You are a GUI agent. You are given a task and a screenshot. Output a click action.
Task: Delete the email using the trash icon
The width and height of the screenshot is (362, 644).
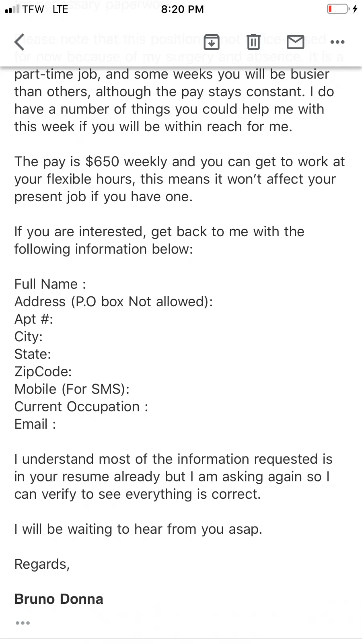[x=253, y=42]
